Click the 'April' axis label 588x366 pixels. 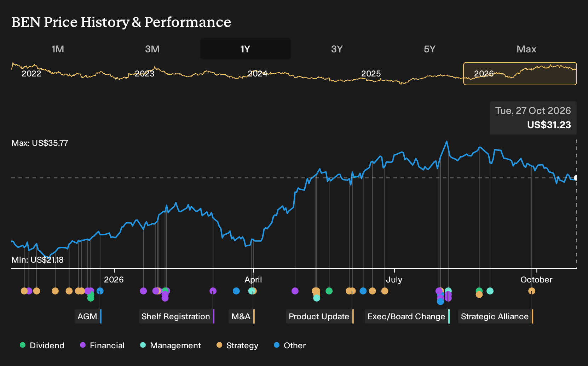[253, 280]
